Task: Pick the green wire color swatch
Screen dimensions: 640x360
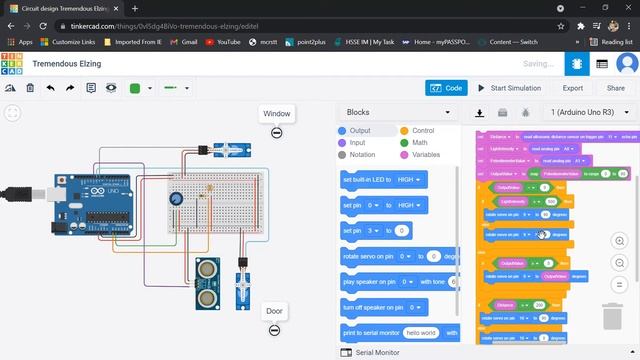Action: pos(135,88)
